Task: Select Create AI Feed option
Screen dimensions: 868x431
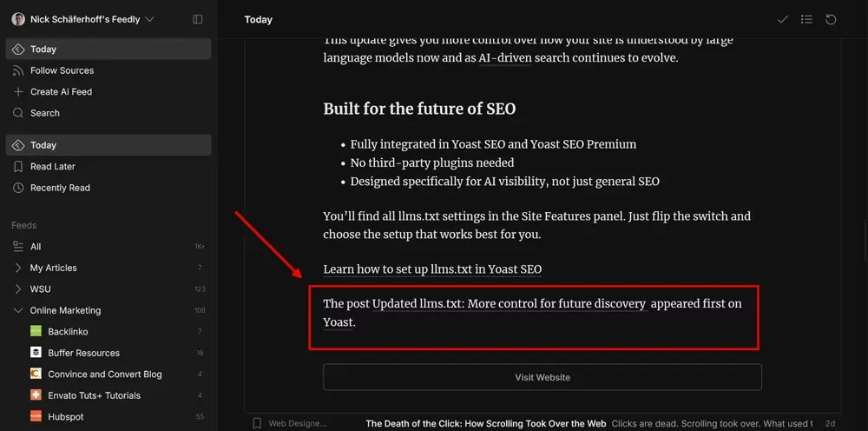Action: click(x=61, y=91)
